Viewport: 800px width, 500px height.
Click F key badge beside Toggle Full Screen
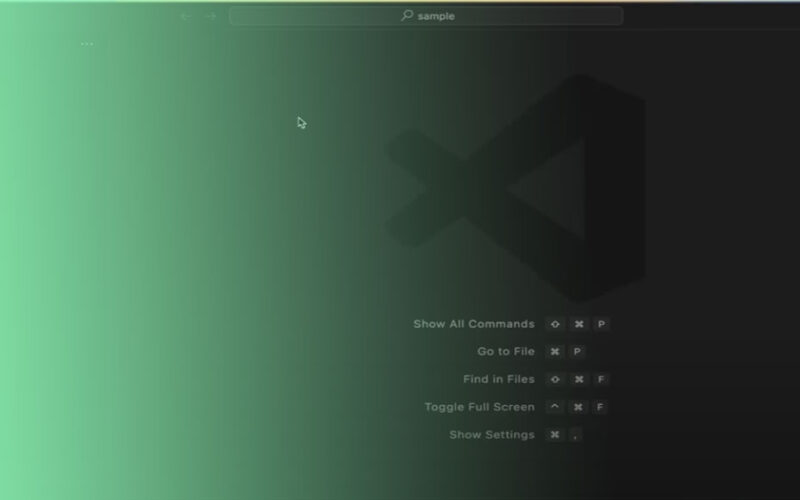(x=600, y=407)
